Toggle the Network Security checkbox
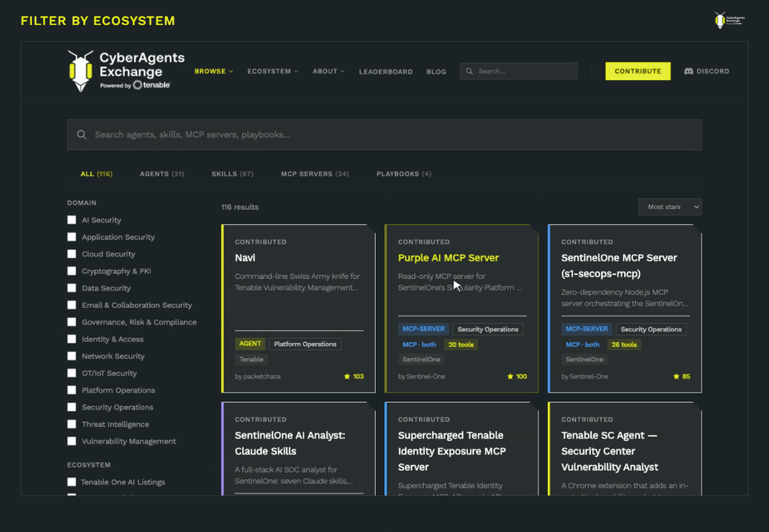The width and height of the screenshot is (769, 532). point(71,356)
